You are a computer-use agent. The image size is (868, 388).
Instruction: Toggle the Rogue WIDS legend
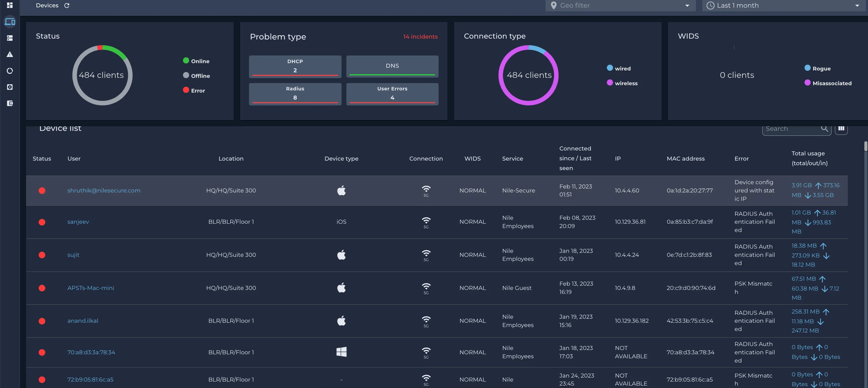coord(817,68)
